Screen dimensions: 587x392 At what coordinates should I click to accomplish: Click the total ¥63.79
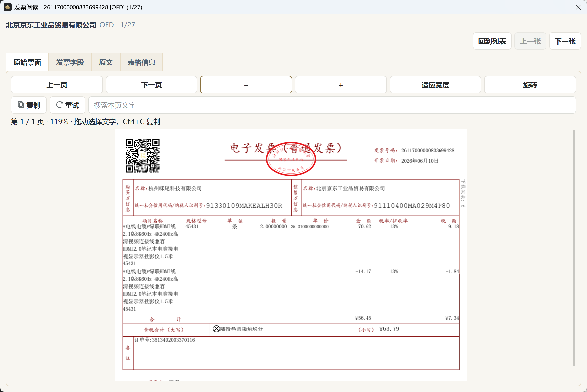pyautogui.click(x=389, y=329)
